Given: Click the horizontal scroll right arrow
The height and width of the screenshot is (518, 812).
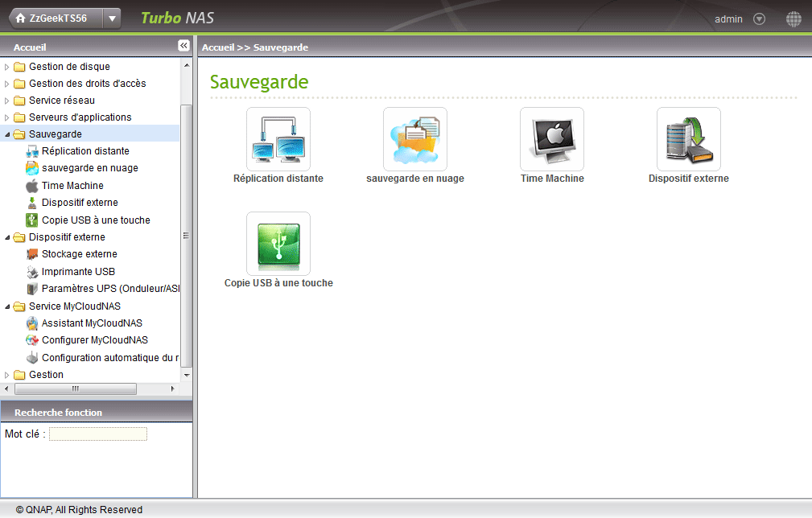Looking at the screenshot, I should point(173,388).
